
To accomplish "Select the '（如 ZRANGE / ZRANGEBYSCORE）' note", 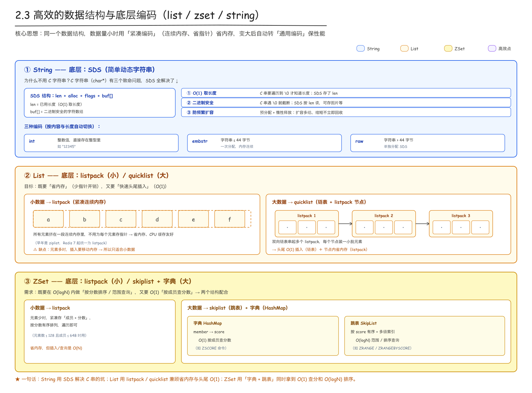I will (x=382, y=348).
